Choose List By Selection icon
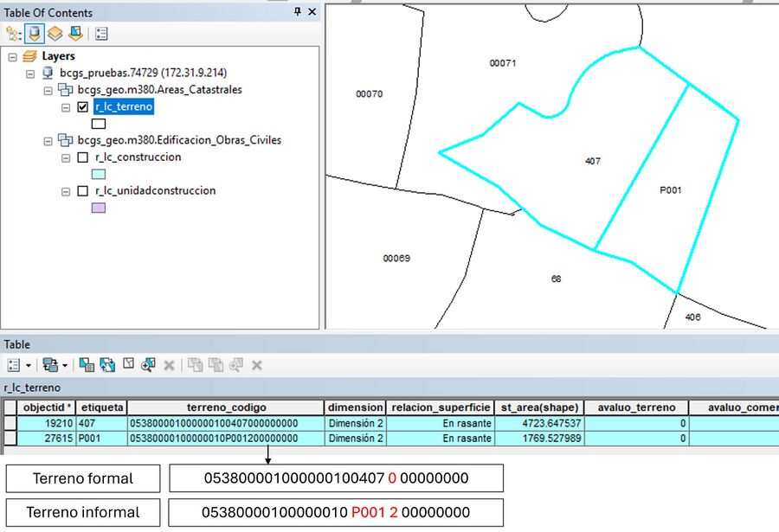Screen dimensions: 779x532 [74, 34]
